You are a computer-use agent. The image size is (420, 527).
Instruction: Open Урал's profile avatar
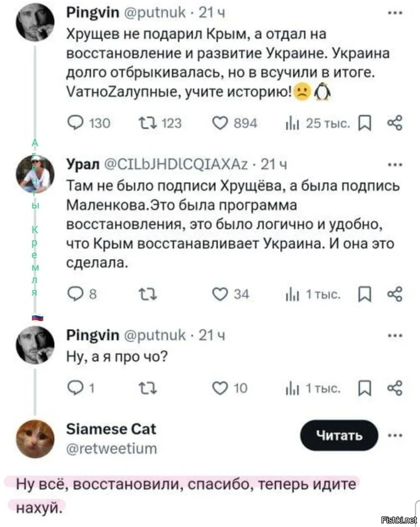[35, 175]
